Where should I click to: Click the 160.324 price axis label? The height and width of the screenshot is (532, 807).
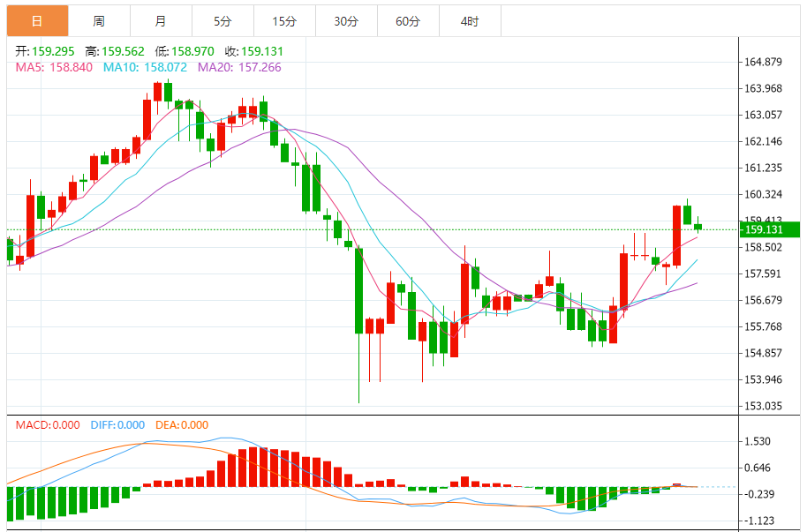coord(763,194)
